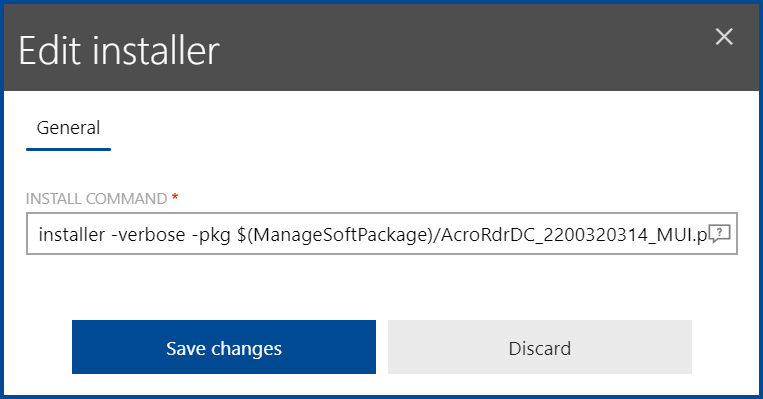The image size is (763, 399).
Task: Click the red required asterisk beside INSTALL COMMAND
Action: pyautogui.click(x=175, y=197)
